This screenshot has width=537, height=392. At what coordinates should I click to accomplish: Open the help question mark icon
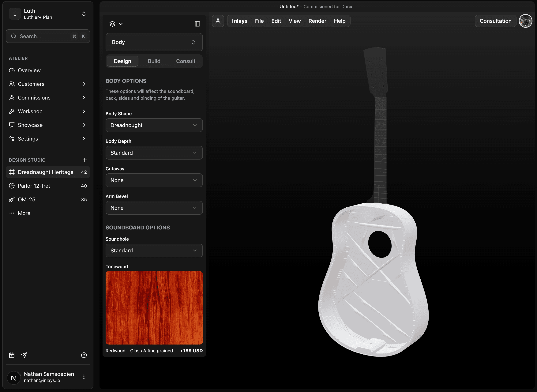84,355
